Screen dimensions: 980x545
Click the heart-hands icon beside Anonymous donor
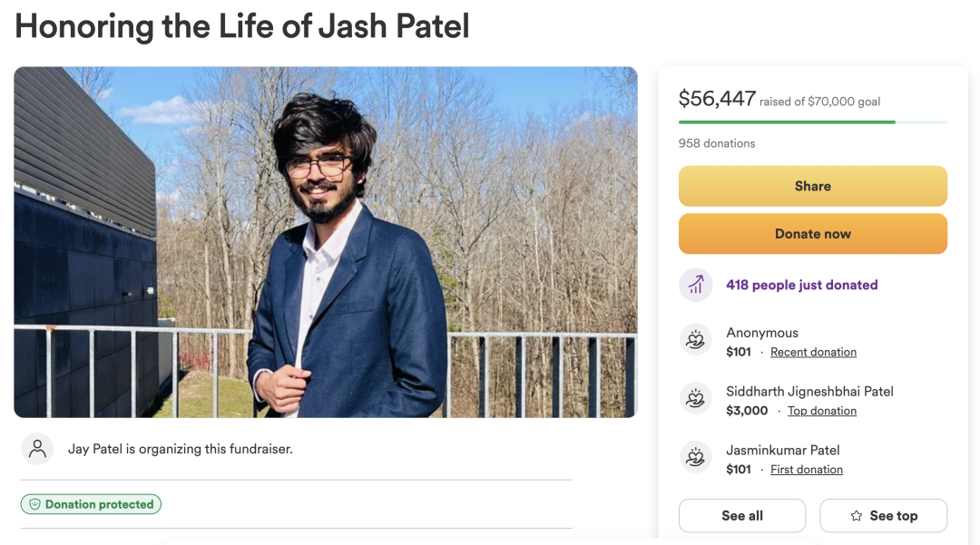point(696,340)
